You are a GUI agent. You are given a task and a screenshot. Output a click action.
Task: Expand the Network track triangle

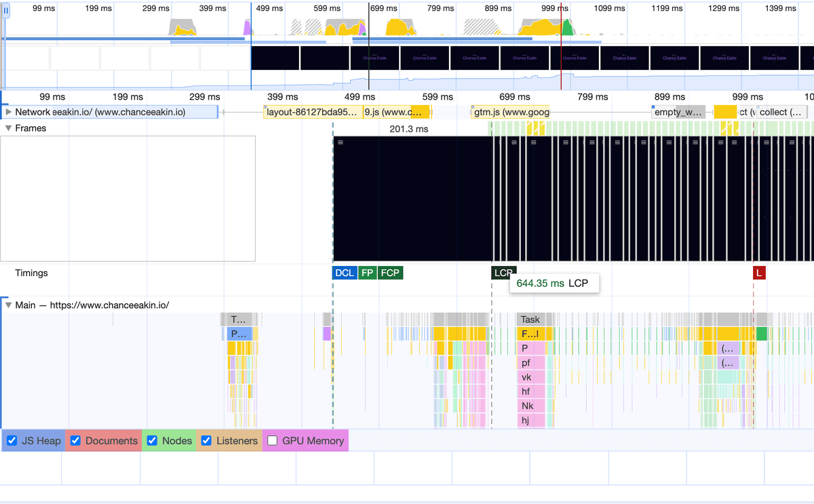click(8, 112)
